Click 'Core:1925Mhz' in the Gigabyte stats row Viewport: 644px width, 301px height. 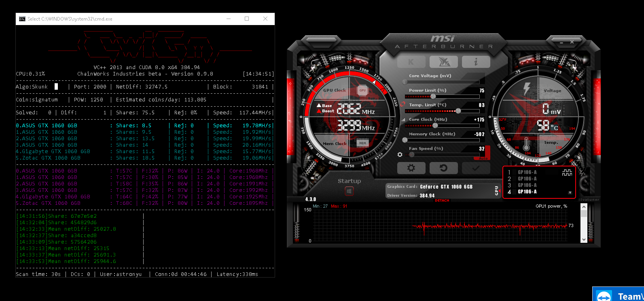point(248,196)
